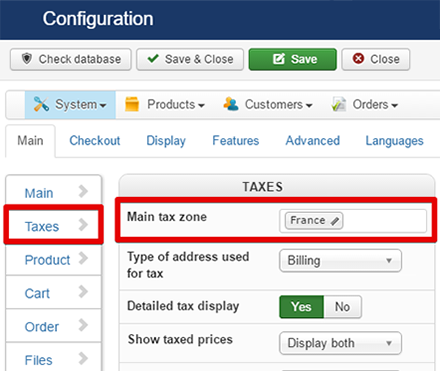440x371 pixels.
Task: Click the Check database button
Action: point(71,59)
